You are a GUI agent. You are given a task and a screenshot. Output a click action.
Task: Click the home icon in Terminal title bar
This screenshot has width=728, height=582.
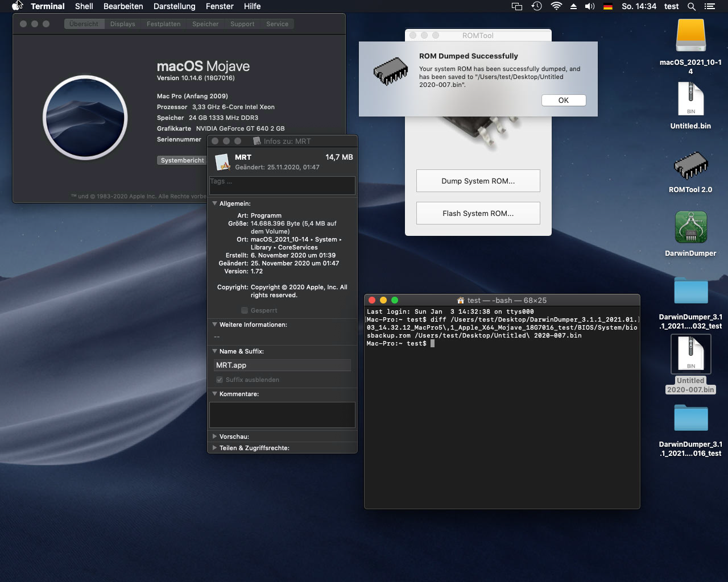461,300
